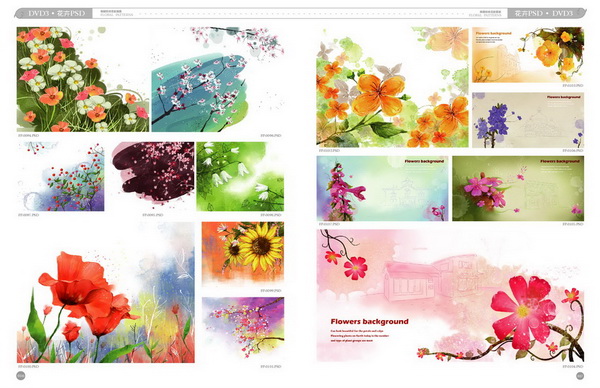Click 'Flowers background' heading on teal foxglove image
The width and height of the screenshot is (600, 388).
(x=424, y=161)
